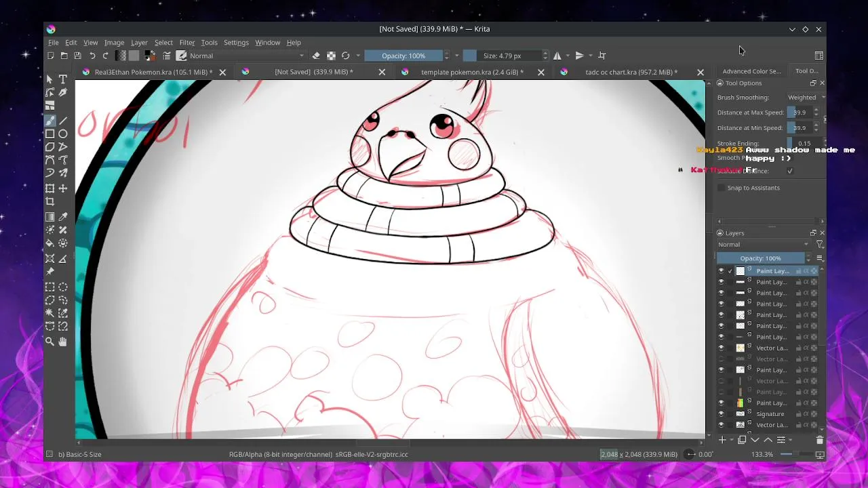Select the Ellipse shape tool
868x488 pixels.
pos(63,134)
